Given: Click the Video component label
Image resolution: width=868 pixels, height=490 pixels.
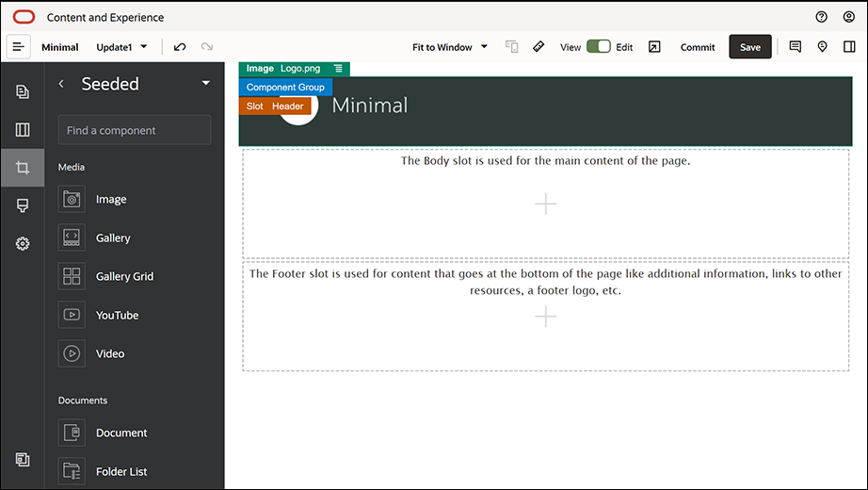Looking at the screenshot, I should point(110,353).
